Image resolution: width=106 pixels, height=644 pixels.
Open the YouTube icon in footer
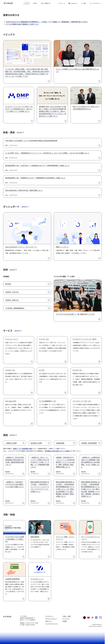88,618
